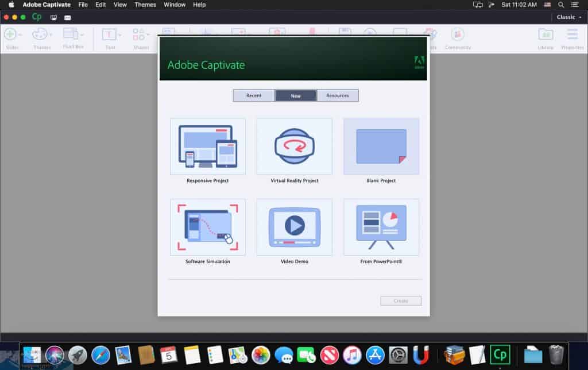Click the Cp logo in title bar

coord(37,17)
